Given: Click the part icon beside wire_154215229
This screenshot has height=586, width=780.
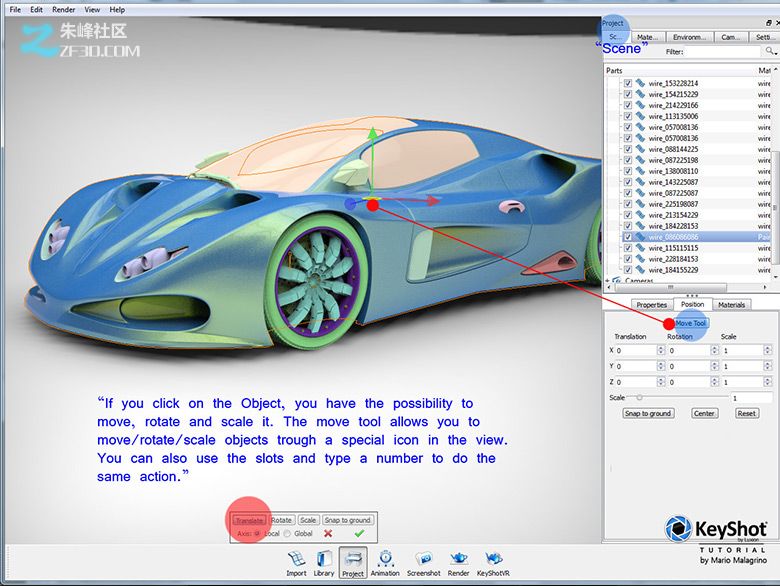Looking at the screenshot, I should [640, 94].
